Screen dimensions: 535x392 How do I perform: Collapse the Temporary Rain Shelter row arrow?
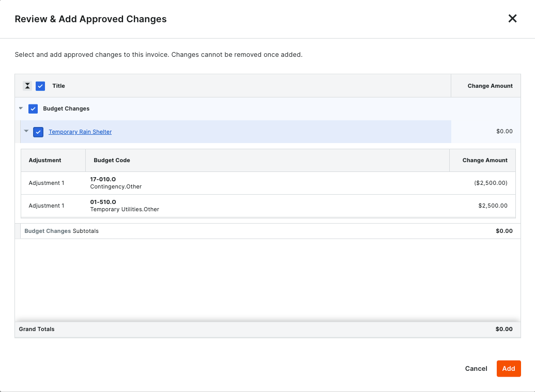[26, 131]
